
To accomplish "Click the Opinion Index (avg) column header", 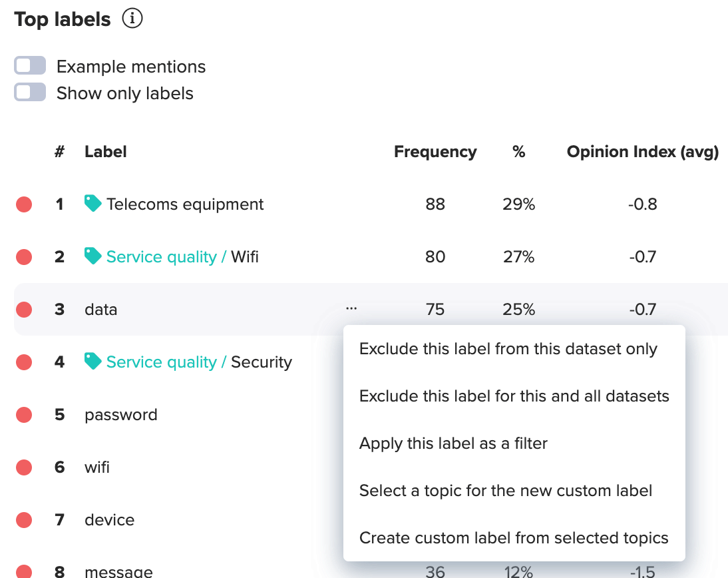I will tap(642, 152).
